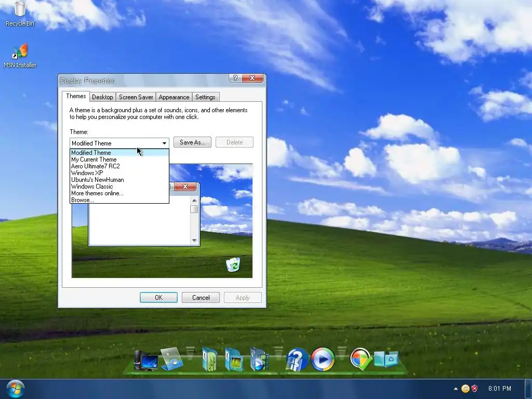Open the Videos folder in the dock
Screen dimensions: 532x399
tap(259, 360)
